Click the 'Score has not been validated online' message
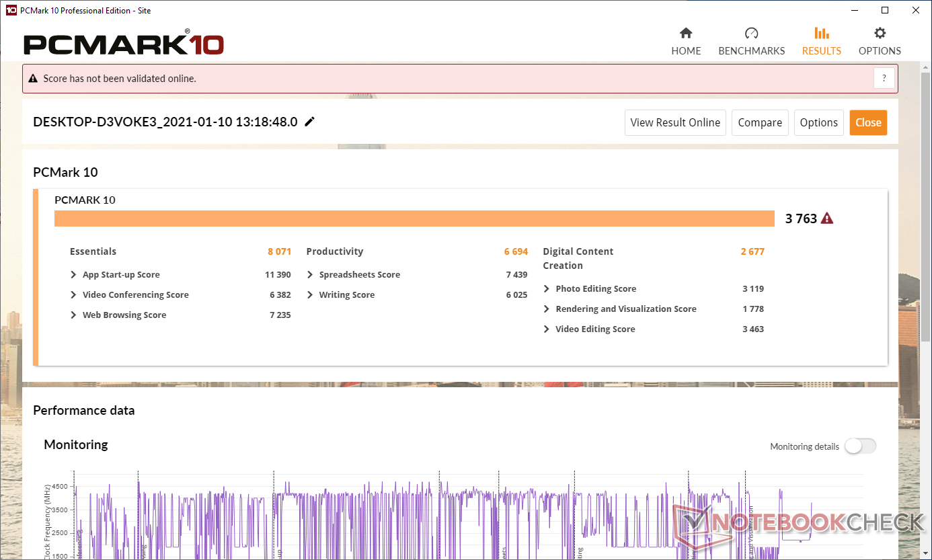Viewport: 932px width, 560px height. click(x=120, y=79)
